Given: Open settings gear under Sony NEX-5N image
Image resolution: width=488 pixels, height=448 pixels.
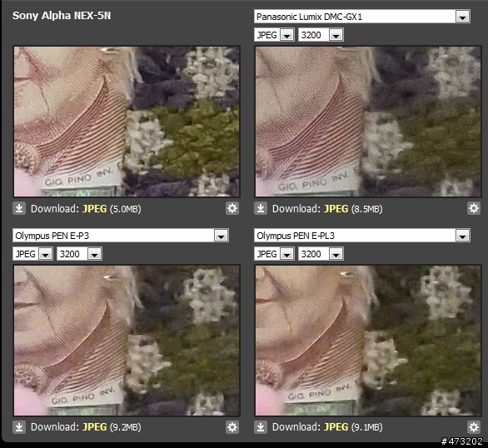Looking at the screenshot, I should 232,208.
